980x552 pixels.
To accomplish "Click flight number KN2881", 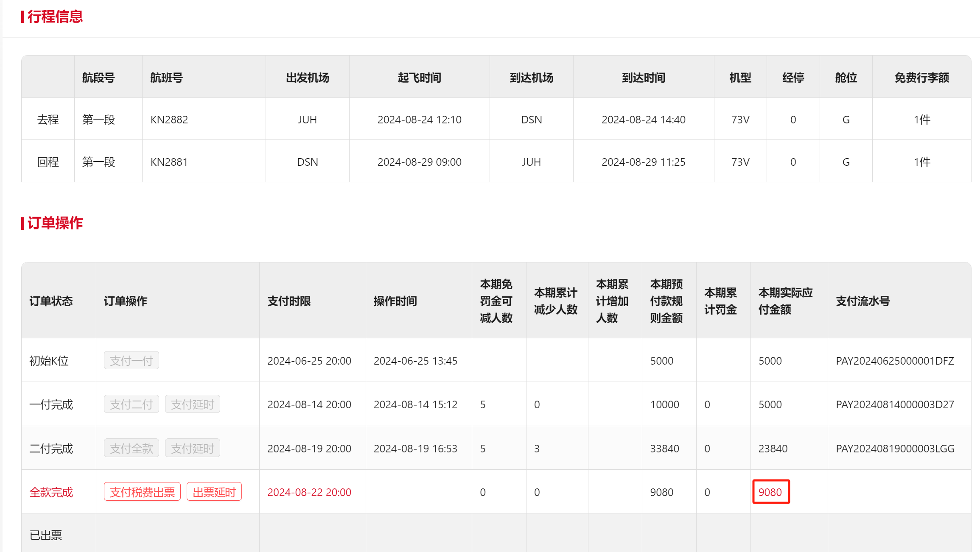I will 169,162.
